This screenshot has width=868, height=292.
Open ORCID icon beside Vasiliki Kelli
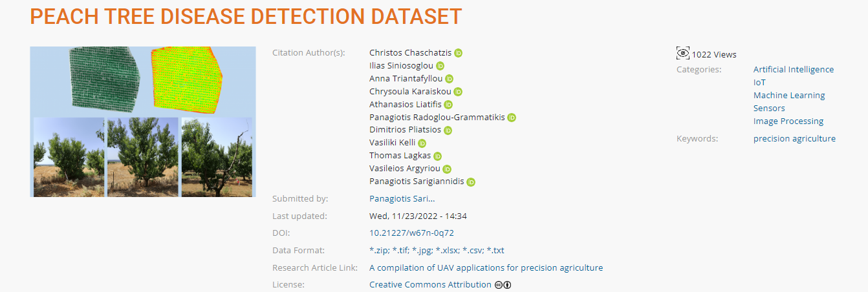coord(422,143)
